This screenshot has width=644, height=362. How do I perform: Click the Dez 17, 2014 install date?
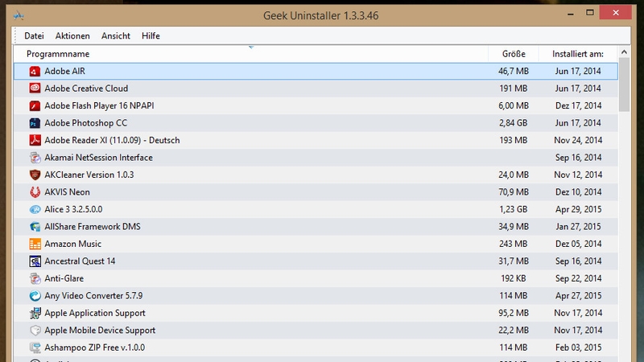coord(578,105)
